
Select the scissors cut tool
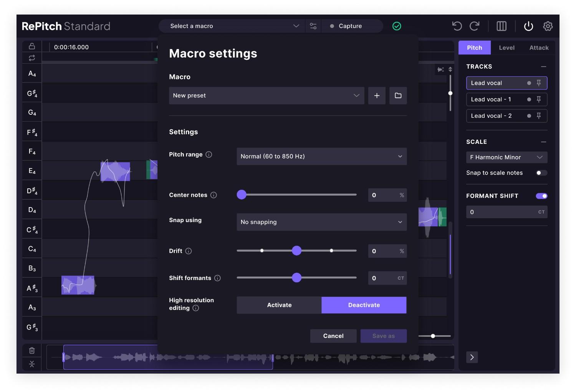tap(31, 364)
